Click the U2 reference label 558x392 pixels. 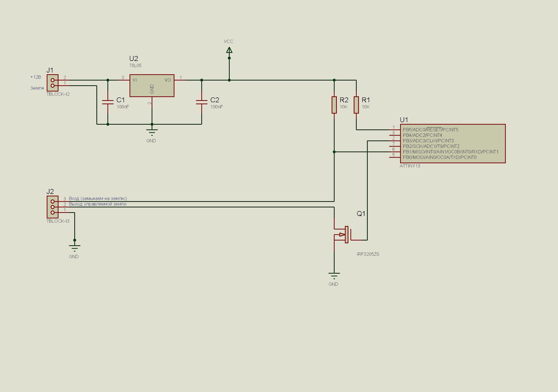[134, 59]
